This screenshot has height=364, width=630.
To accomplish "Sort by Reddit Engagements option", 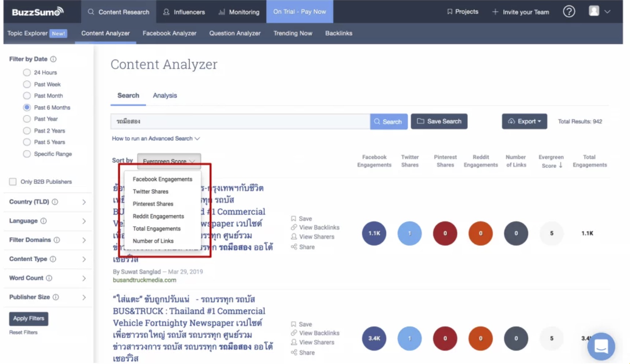I will point(158,216).
